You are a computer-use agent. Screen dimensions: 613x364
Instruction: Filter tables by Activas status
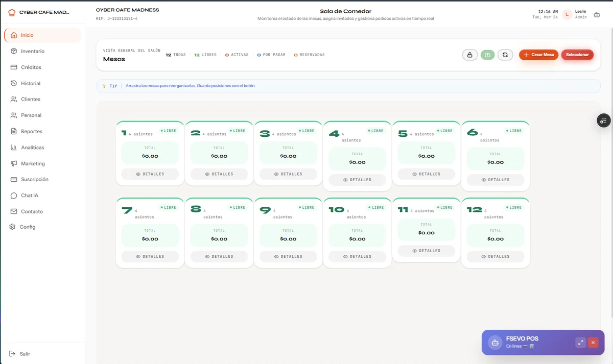coord(237,55)
